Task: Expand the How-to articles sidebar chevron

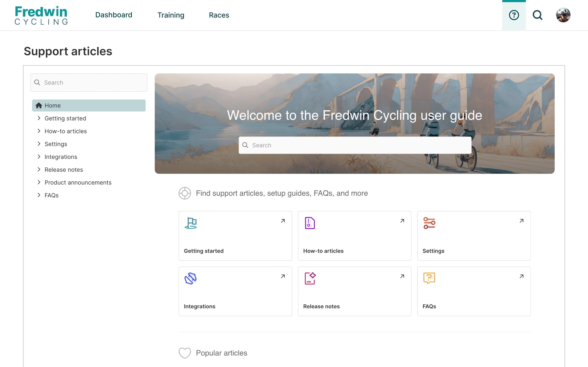Action: (x=39, y=131)
